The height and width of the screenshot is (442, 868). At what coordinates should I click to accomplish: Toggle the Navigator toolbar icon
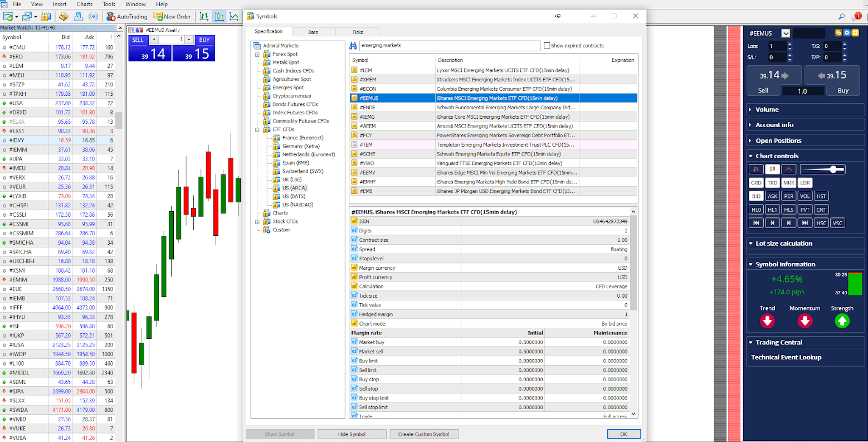click(x=64, y=17)
